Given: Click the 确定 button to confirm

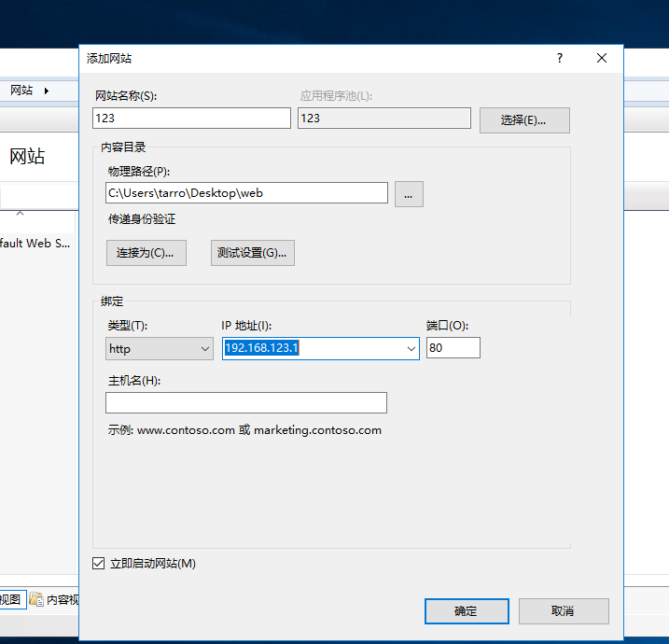Looking at the screenshot, I should click(x=467, y=610).
